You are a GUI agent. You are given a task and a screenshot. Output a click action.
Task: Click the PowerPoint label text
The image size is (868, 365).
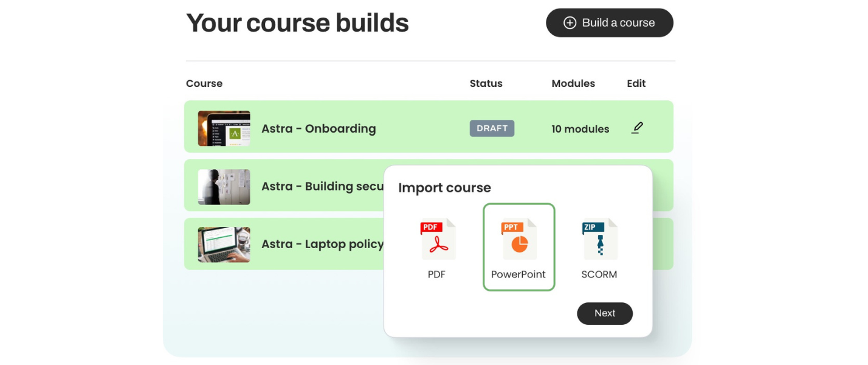[x=518, y=274]
